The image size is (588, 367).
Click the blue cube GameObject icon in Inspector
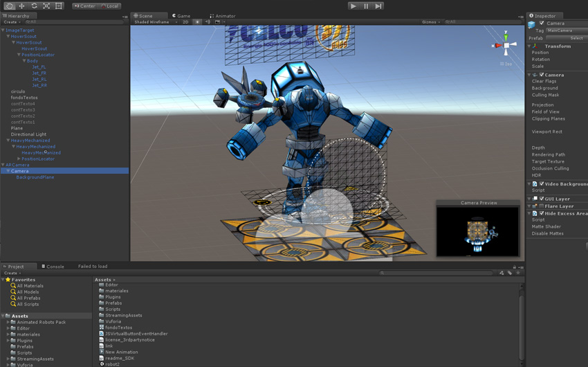tap(531, 25)
